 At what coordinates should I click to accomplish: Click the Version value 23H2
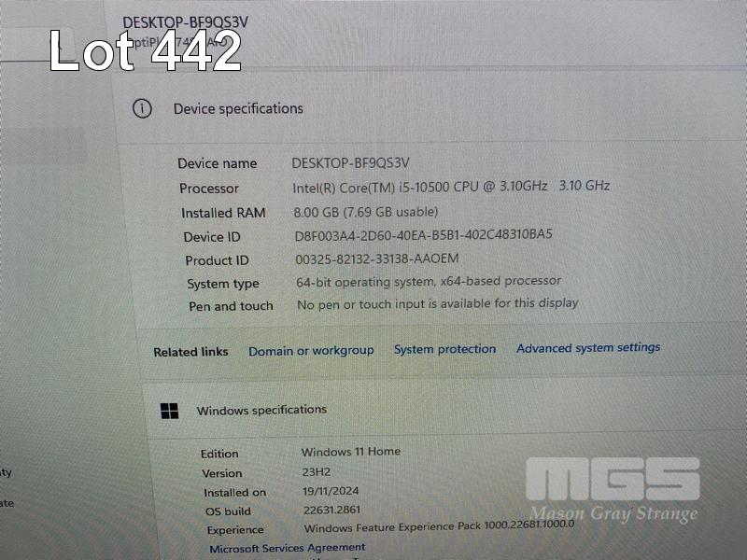tap(316, 472)
